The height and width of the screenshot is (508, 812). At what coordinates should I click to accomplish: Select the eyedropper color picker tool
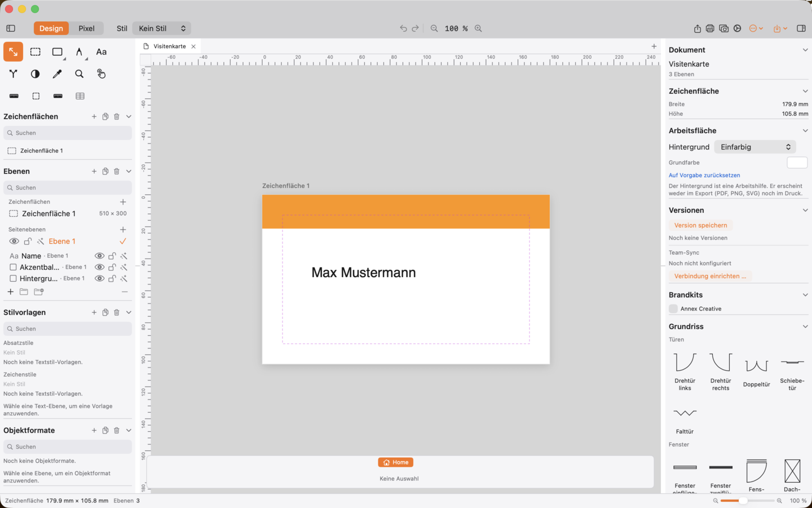pos(57,74)
